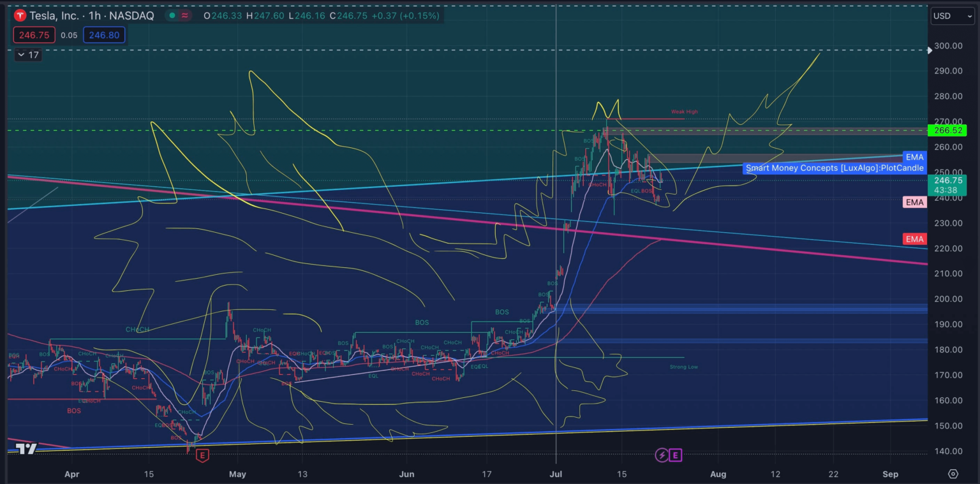Image resolution: width=980 pixels, height=484 pixels.
Task: Click the Smart Money Concepts PlotCandle label
Action: (x=834, y=168)
